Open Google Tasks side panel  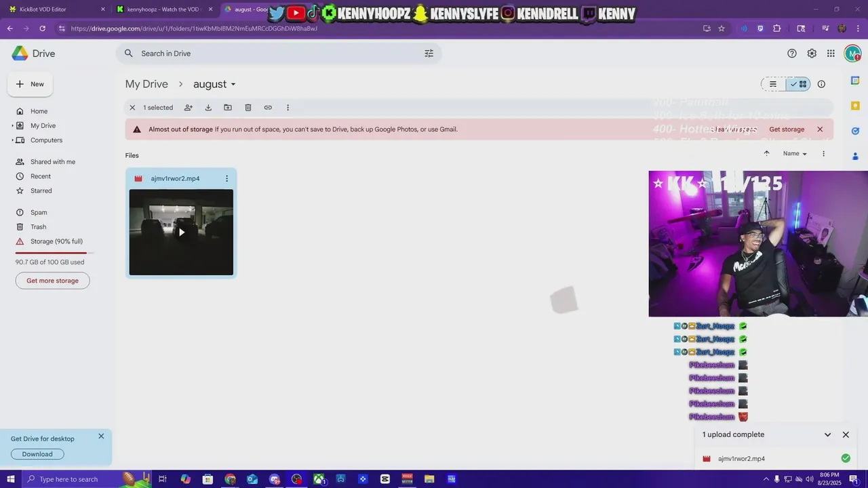pos(855,131)
